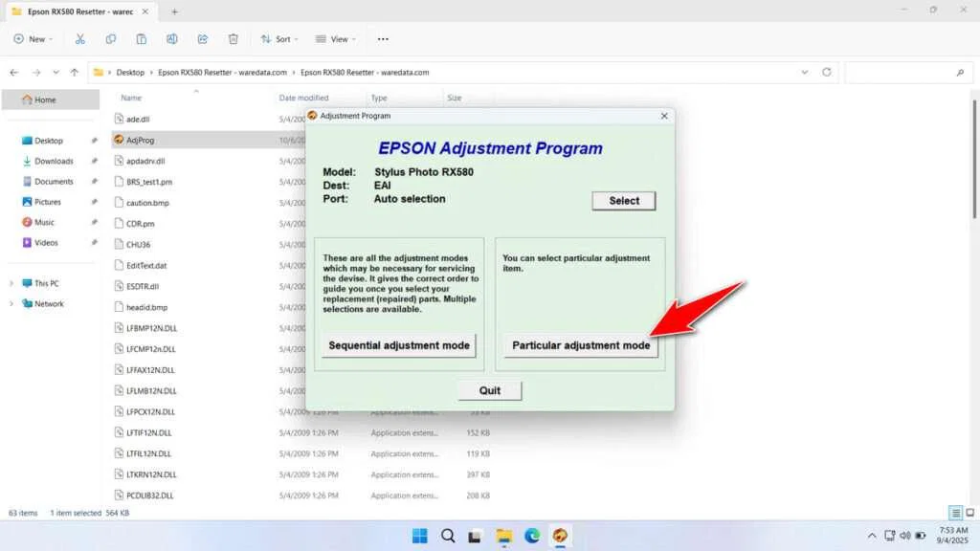980x551 pixels.
Task: Click the Refresh icon beside the address bar
Action: click(825, 71)
